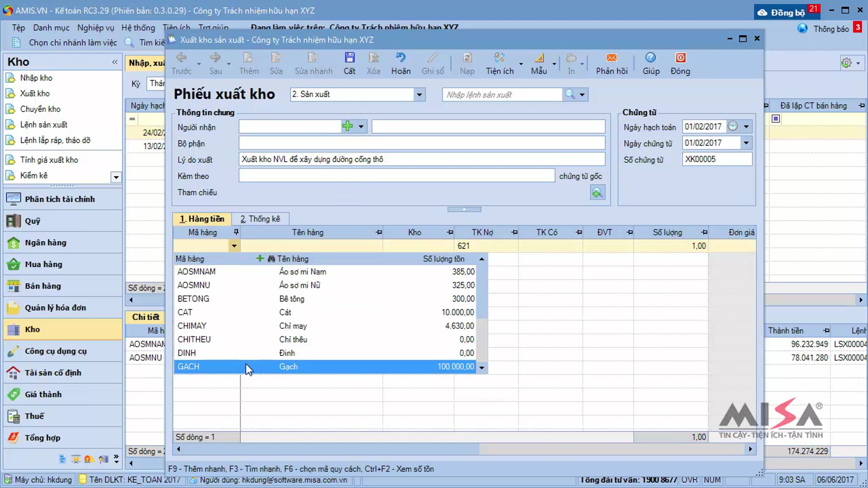This screenshot has width=868, height=488.
Task: Go to Bán hàng module
Action: coord(63,286)
